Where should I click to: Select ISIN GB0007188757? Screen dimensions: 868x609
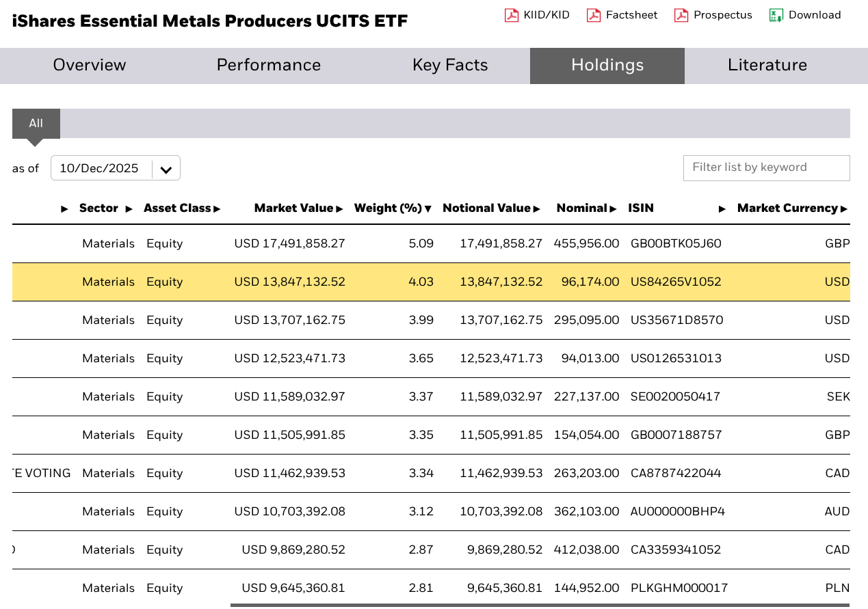pos(676,435)
